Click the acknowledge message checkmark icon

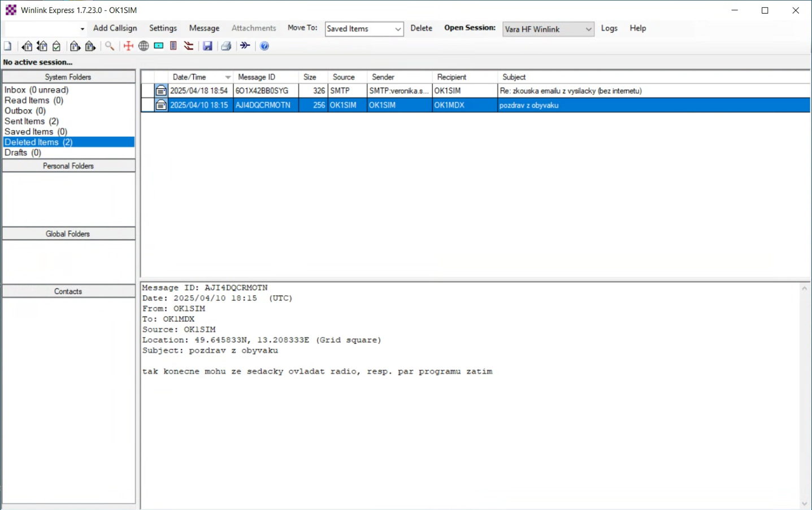[57, 46]
